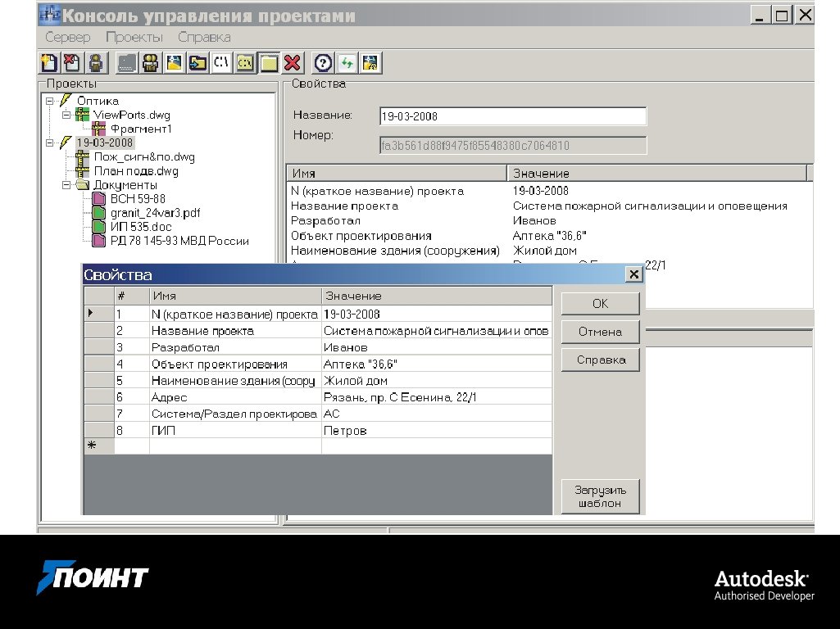The width and height of the screenshot is (840, 629).
Task: Click the two users toolbar icon
Action: pos(150,63)
